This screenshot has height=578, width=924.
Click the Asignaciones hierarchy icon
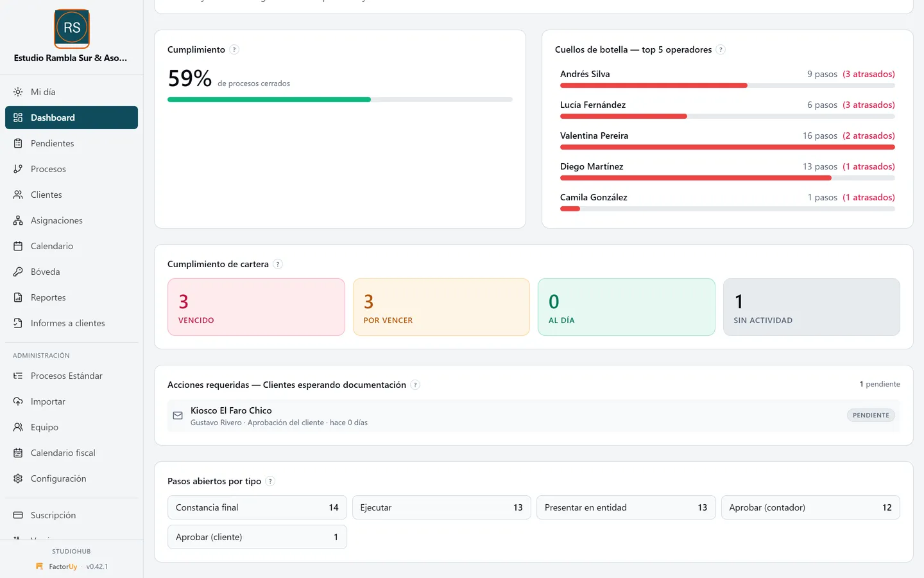(18, 220)
